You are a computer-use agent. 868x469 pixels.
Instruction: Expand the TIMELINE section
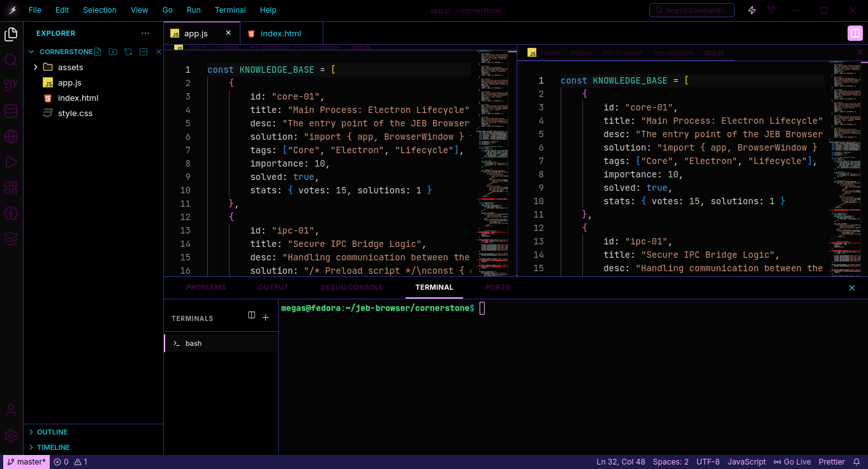54,447
